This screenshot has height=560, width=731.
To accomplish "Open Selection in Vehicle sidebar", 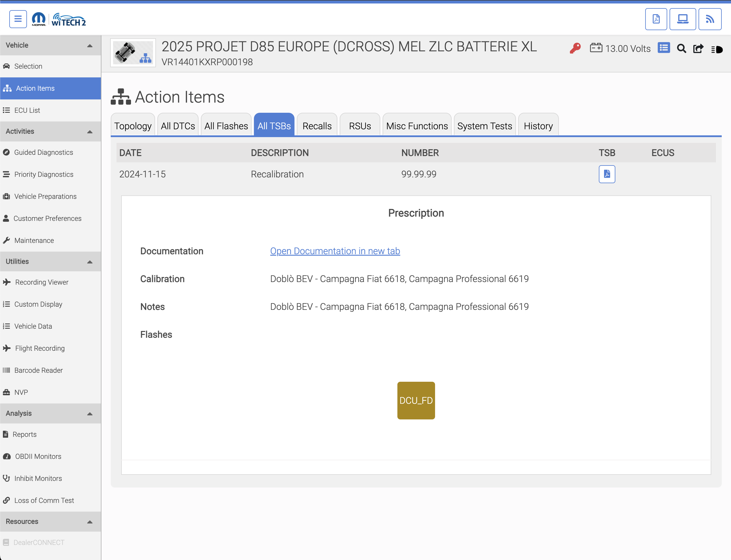I will pyautogui.click(x=50, y=66).
